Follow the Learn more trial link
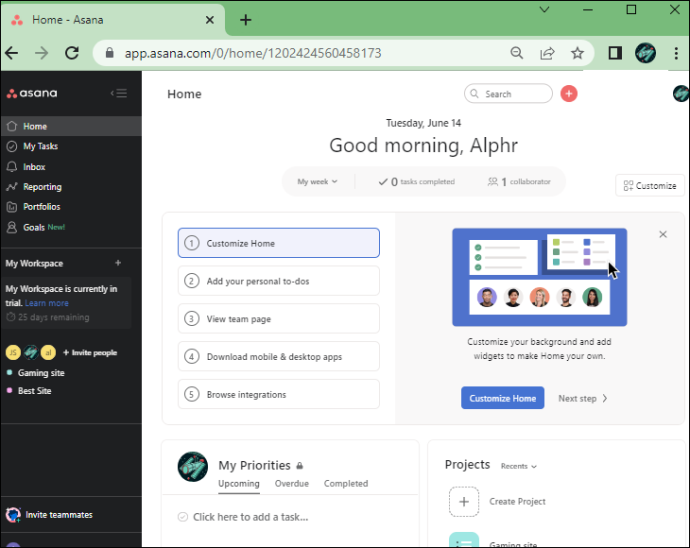The image size is (690, 548). 47,303
